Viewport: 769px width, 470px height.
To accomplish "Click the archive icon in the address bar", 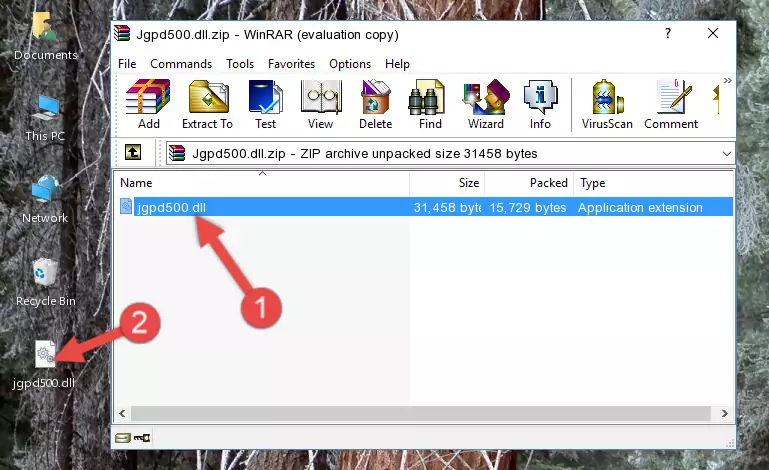I will [177, 154].
